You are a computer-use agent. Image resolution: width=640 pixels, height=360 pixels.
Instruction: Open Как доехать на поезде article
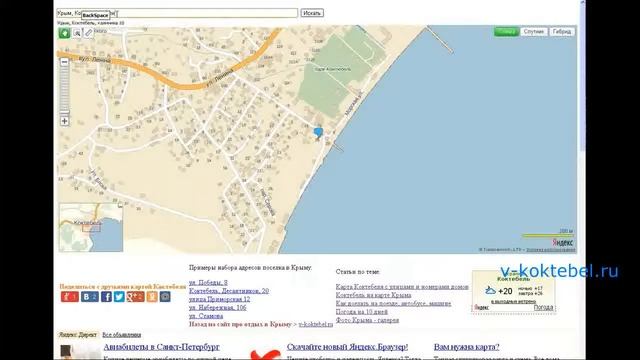[393, 303]
